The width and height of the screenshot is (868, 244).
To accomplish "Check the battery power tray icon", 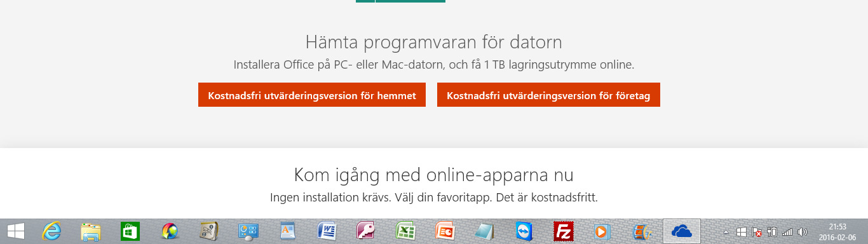I will [x=773, y=232].
